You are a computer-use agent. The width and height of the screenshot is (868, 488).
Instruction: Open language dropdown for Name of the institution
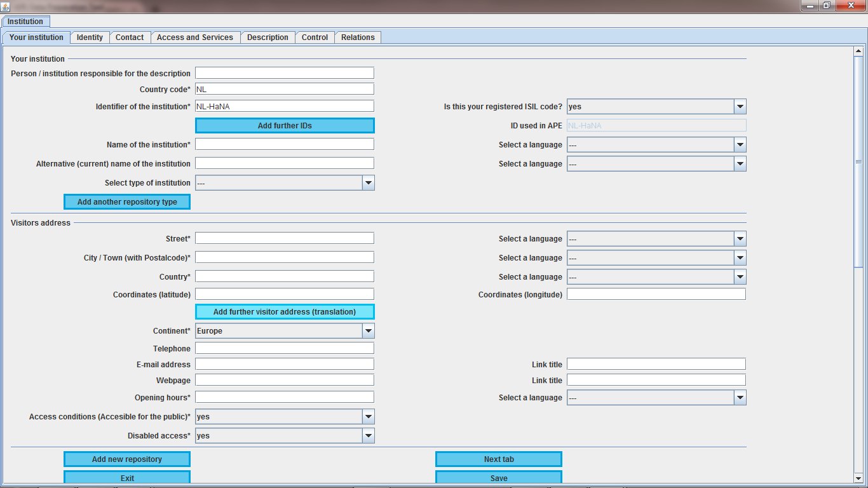[x=656, y=145]
